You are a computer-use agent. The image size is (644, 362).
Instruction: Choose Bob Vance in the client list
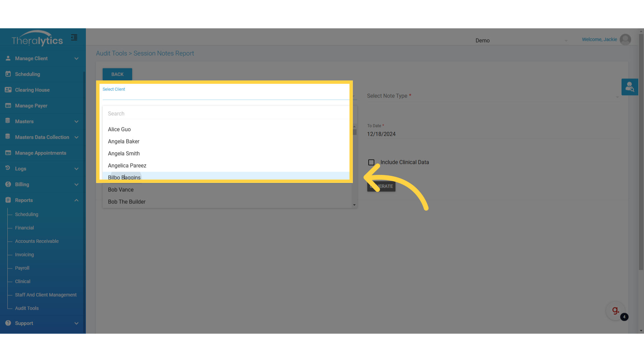point(121,190)
